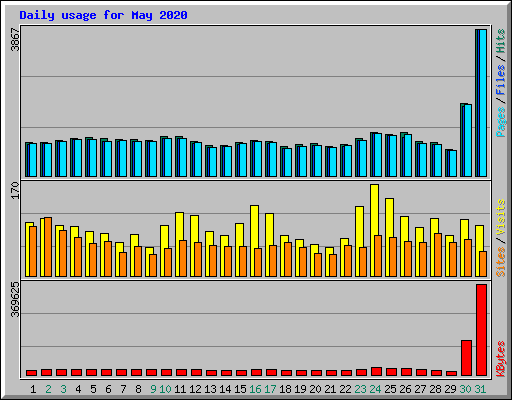Click the 'Daily usage for May 2020' title
Screen dimensions: 512x400
point(103,15)
